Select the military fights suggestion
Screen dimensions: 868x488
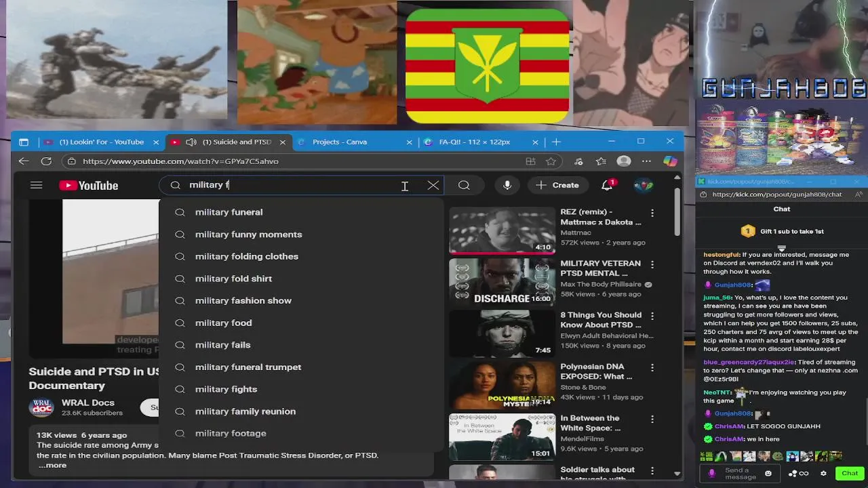[301, 389]
